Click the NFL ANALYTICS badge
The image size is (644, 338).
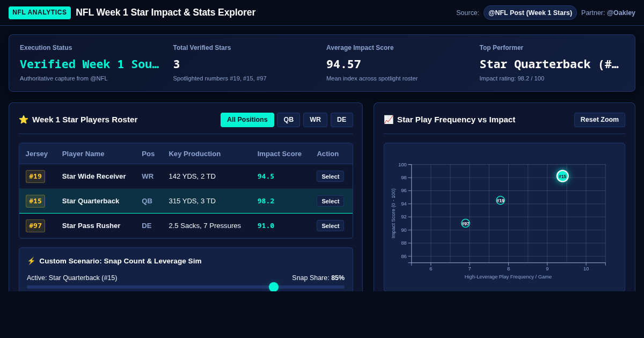point(40,13)
